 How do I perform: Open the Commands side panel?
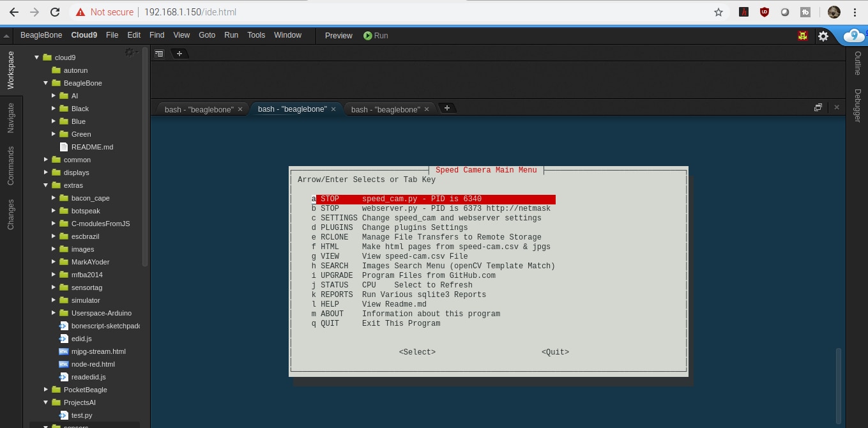[x=11, y=165]
